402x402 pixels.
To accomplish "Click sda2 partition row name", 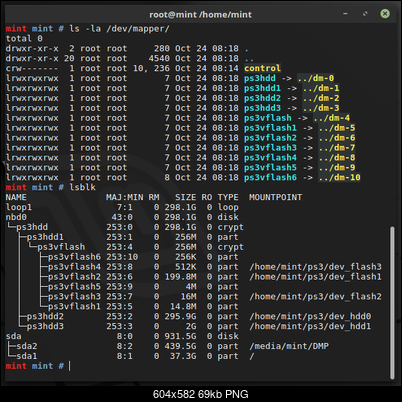I will click(x=27, y=346).
